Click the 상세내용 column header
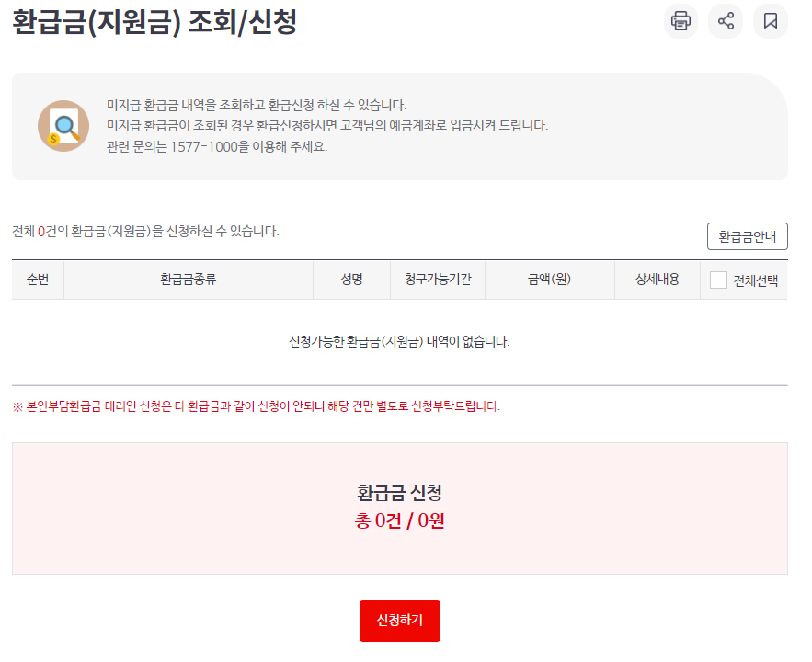The width and height of the screenshot is (812, 662). tap(658, 280)
